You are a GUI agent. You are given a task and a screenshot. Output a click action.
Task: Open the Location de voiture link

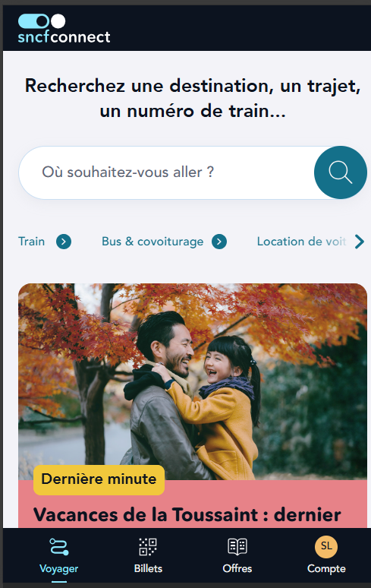point(301,242)
